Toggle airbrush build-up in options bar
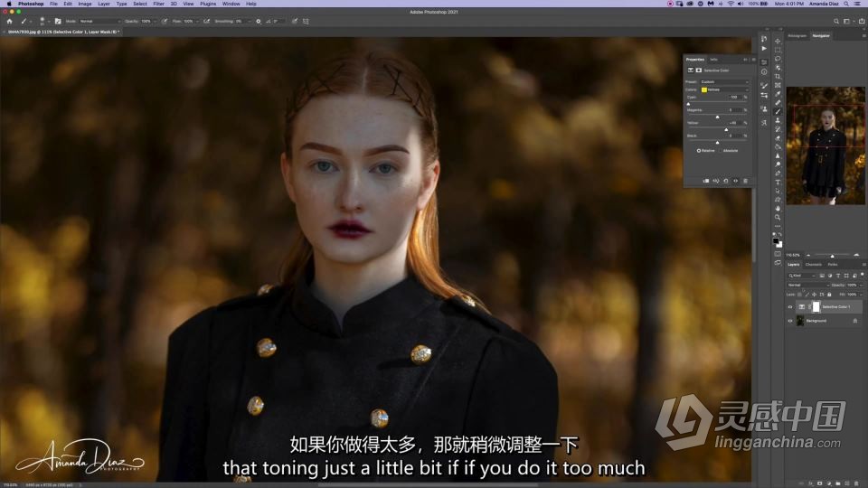 pos(206,21)
